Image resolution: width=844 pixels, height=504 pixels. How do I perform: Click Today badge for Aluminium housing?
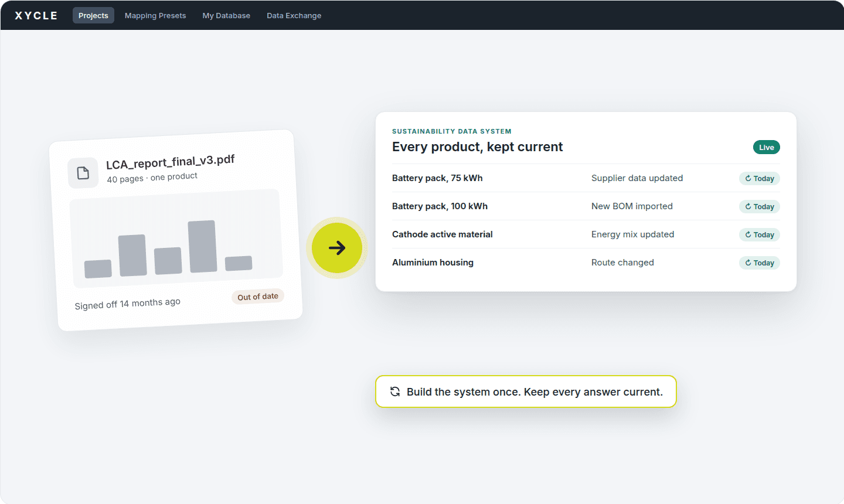(759, 263)
